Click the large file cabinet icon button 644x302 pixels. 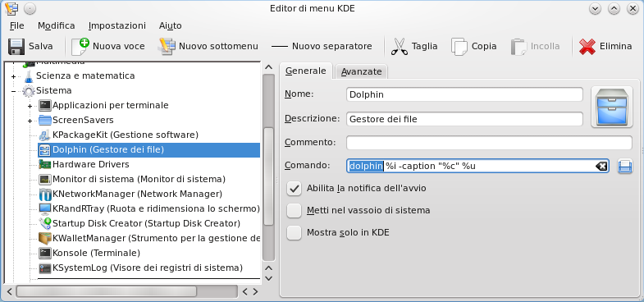click(x=611, y=108)
